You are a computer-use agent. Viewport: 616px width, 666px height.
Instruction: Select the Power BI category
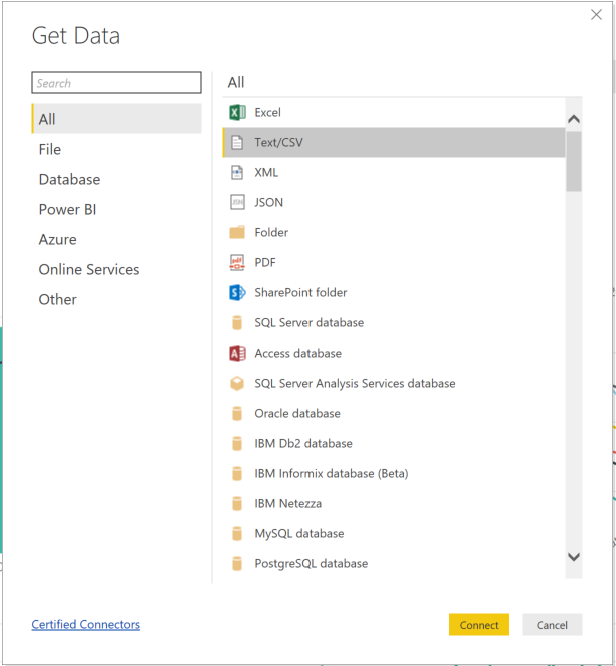(x=116, y=209)
